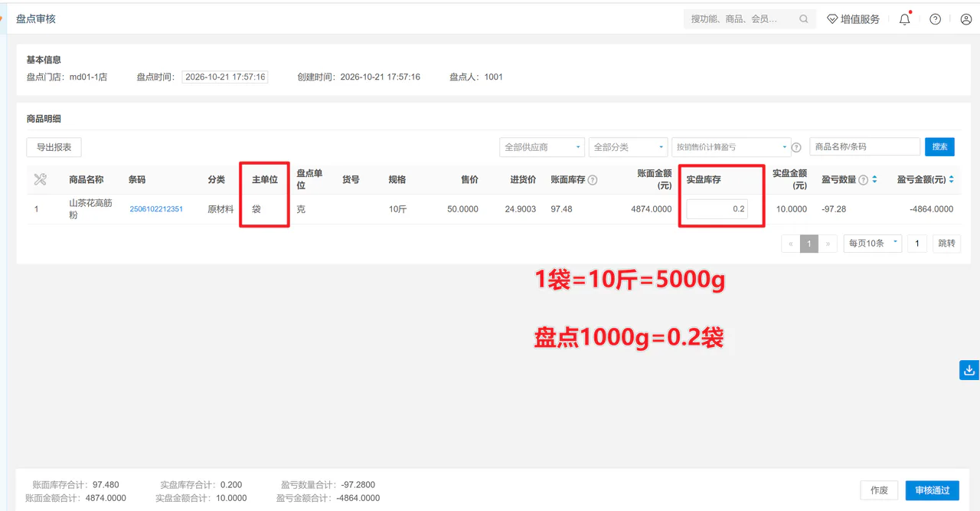Click the 审核通过 button
Image resolution: width=980 pixels, height=511 pixels.
click(933, 490)
